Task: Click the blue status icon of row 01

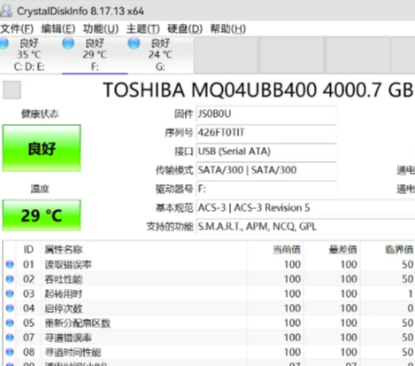Action: [10, 264]
